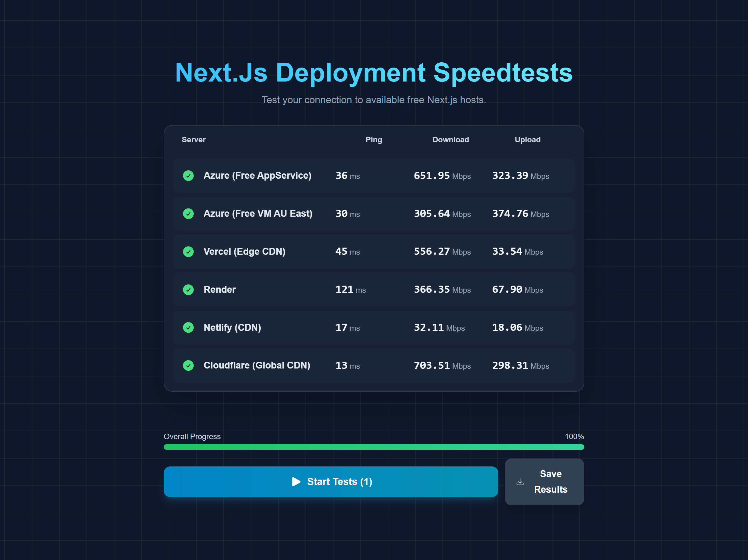Click the overall progress bar
This screenshot has height=560, width=748.
[374, 447]
